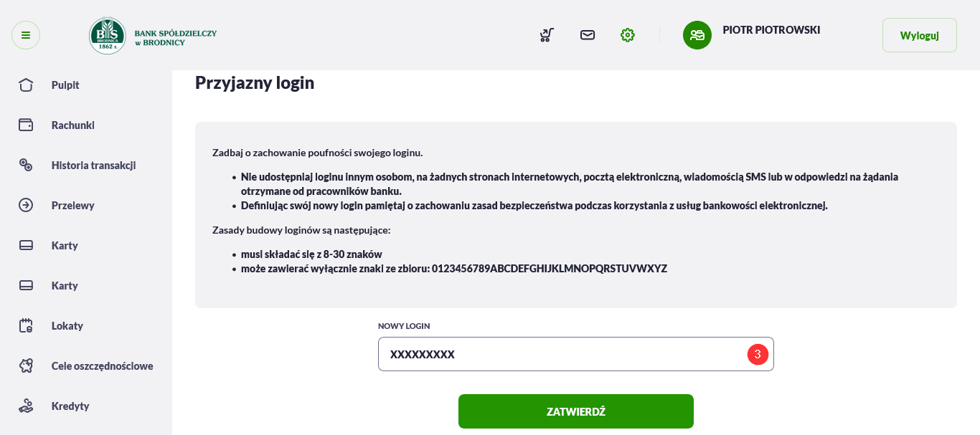Viewport: 980px width, 435px height.
Task: Click the user profile avatar icon
Action: click(697, 35)
